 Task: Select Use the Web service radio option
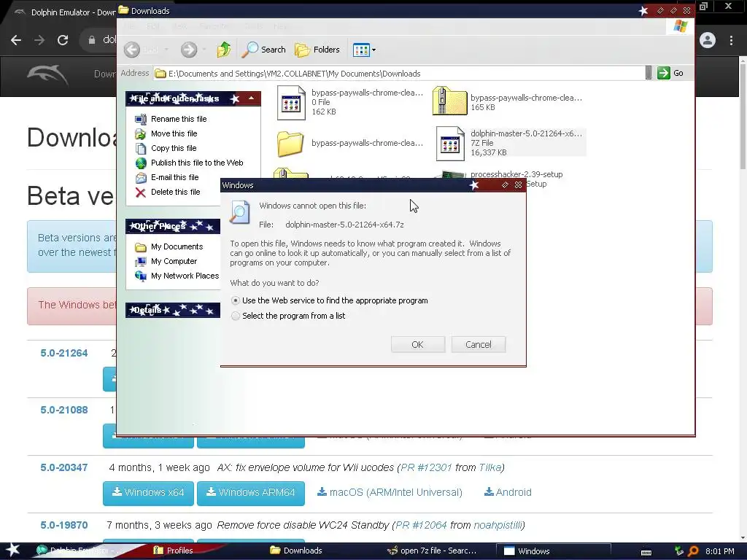(235, 300)
